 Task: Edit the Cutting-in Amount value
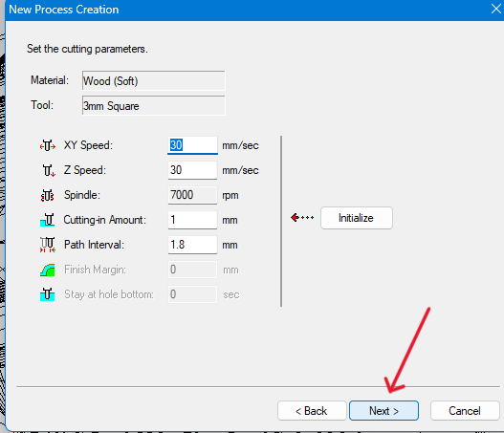pos(192,220)
